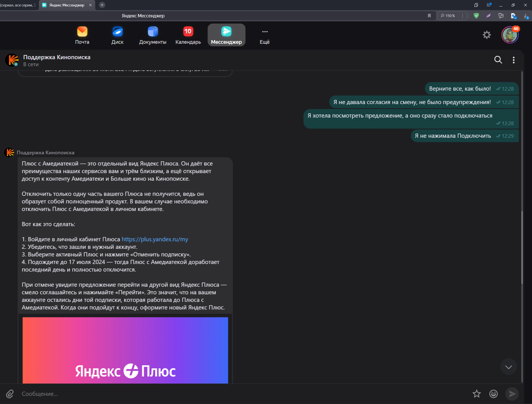Screen dimensions: 532x404
Task: Bookmark this page in the address bar
Action: [x=429, y=16]
